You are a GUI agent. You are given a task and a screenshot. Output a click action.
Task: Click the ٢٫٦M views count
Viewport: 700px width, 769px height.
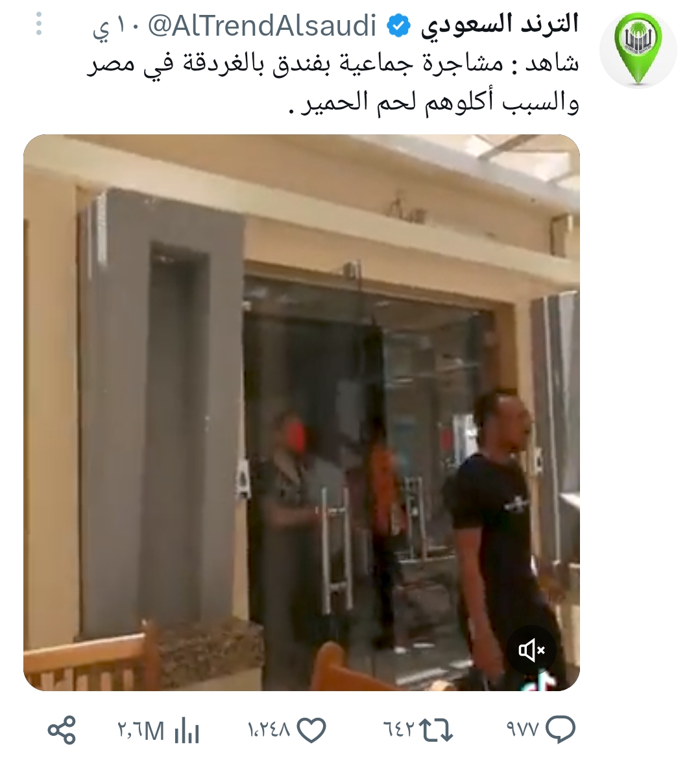[141, 731]
